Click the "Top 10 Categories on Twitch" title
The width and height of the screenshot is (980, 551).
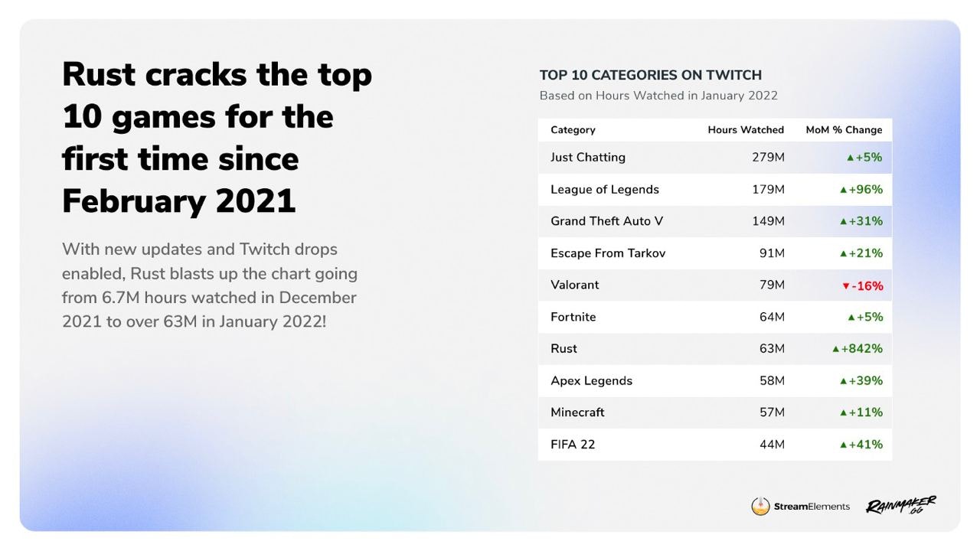coord(650,75)
